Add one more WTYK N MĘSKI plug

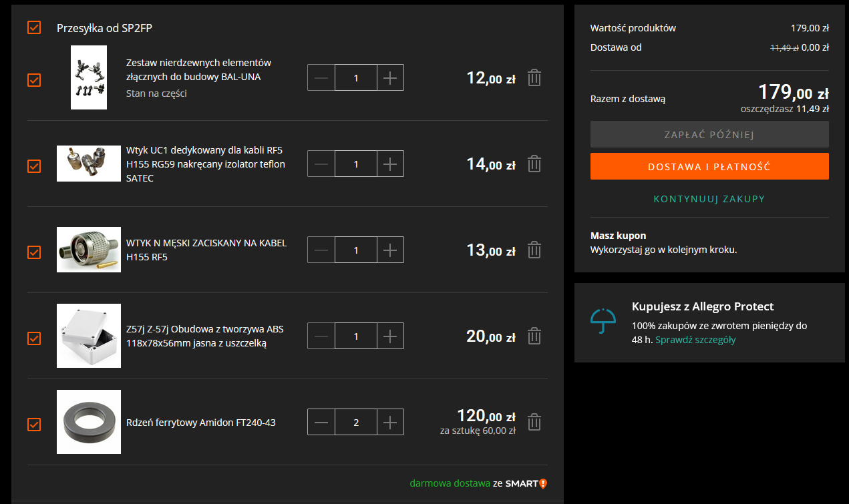pos(390,250)
